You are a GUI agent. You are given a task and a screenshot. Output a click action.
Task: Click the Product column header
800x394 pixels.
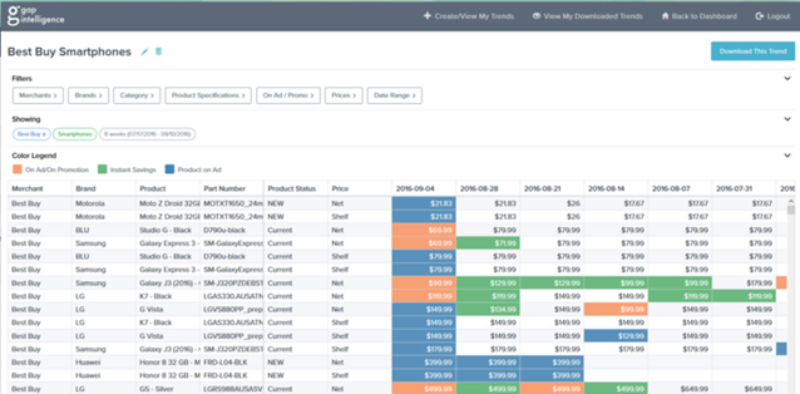pos(168,188)
